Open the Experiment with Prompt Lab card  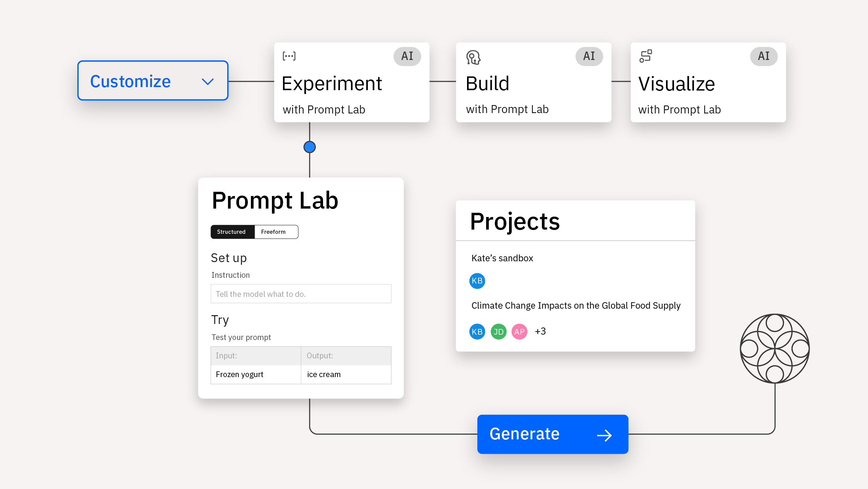click(x=351, y=83)
